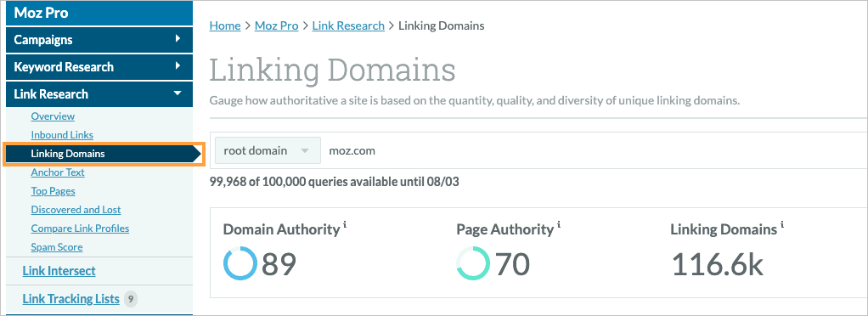Viewport: 868px width, 316px height.
Task: Open the Moz Pro sidebar header
Action: pos(99,13)
